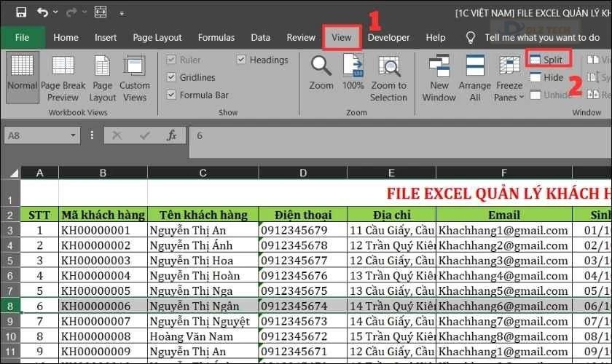Switch to Page Break Preview
612x364 pixels.
click(x=63, y=78)
